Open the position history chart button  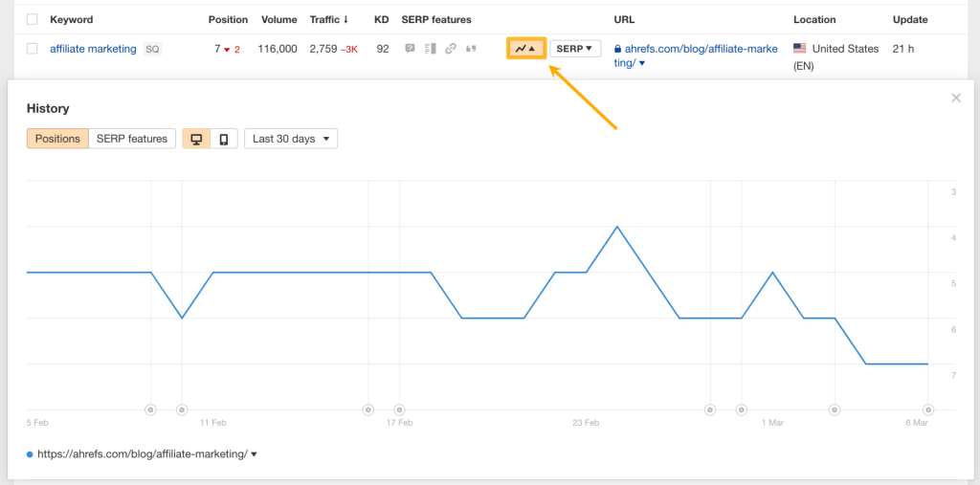(526, 48)
